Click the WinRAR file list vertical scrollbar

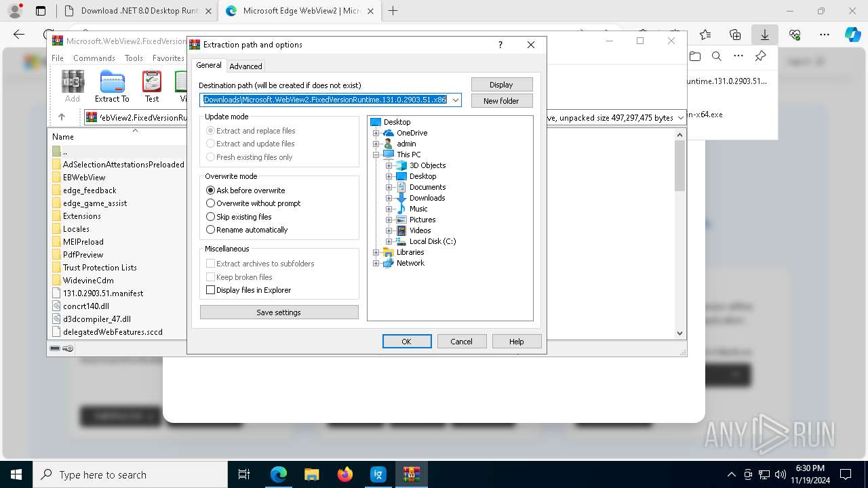coord(680,234)
